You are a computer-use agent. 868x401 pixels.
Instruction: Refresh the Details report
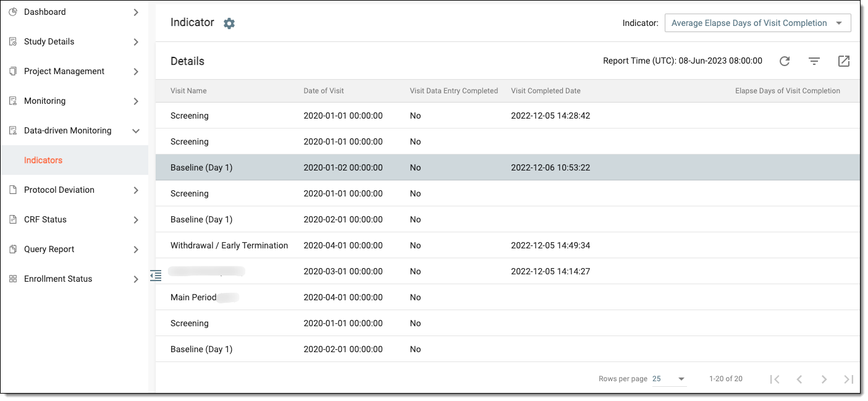click(x=785, y=61)
